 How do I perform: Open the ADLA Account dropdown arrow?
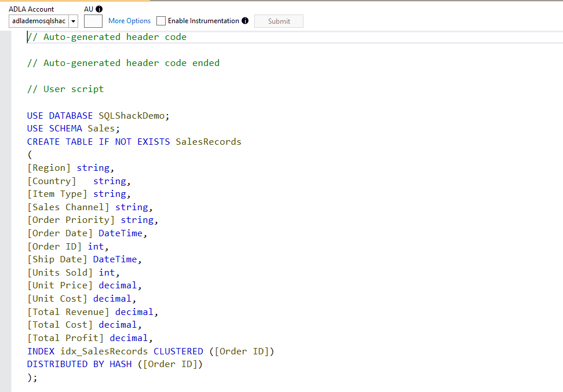tap(73, 21)
